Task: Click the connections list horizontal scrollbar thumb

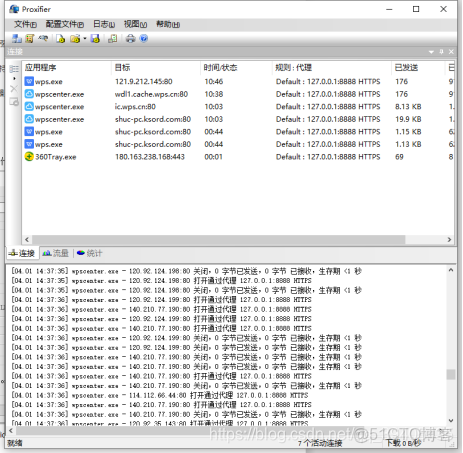Action: coord(218,240)
